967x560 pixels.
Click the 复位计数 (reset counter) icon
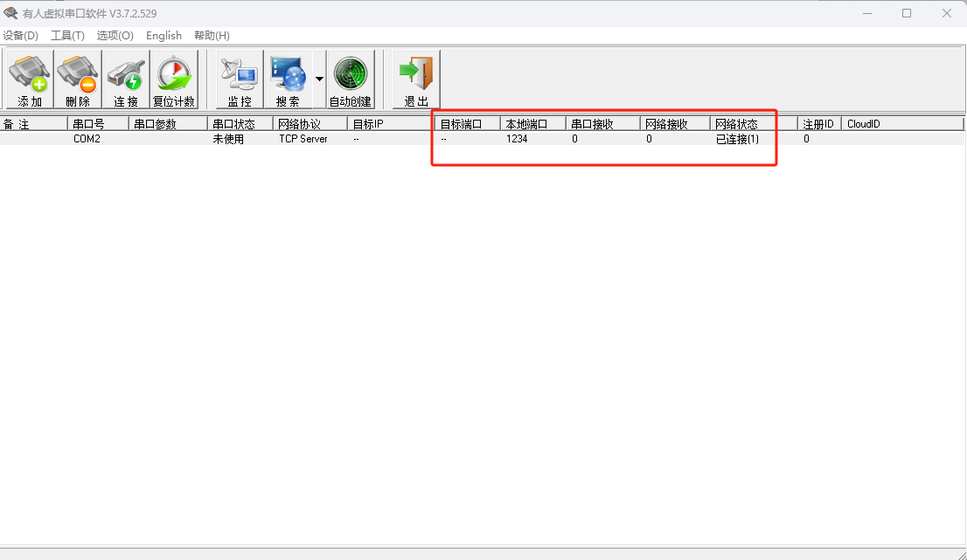[x=174, y=80]
